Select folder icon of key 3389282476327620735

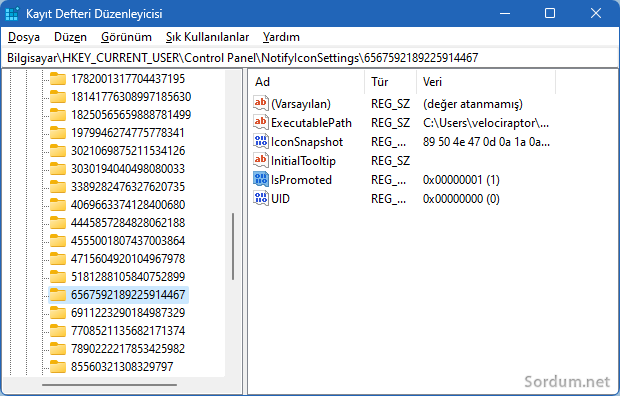(58, 187)
